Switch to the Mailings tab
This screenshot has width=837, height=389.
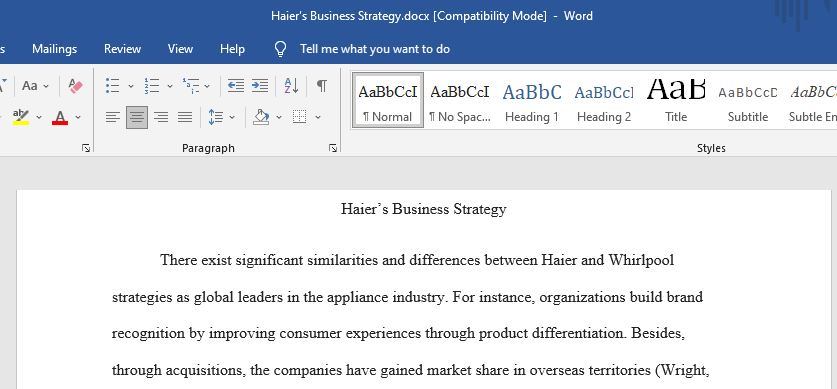54,49
